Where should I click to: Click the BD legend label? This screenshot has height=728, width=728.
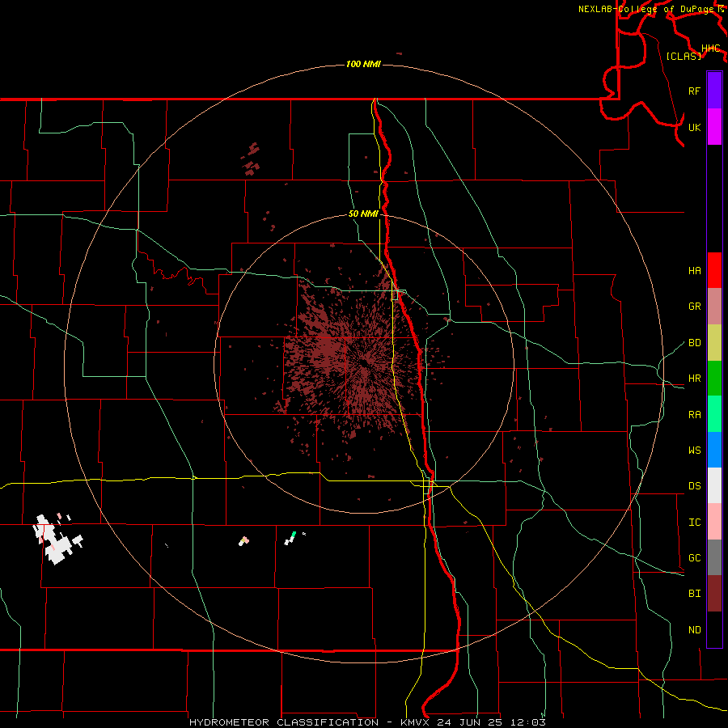[695, 343]
